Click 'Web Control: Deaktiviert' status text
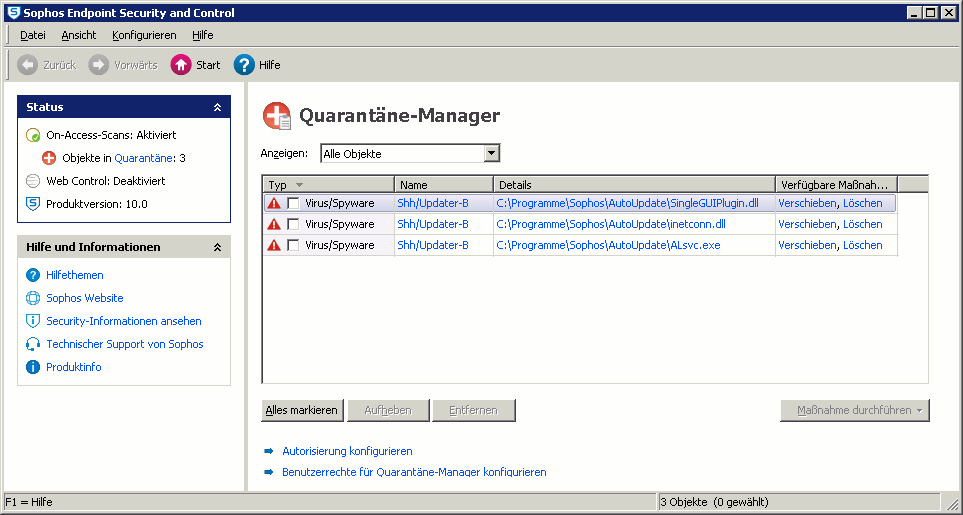The width and height of the screenshot is (963, 515). coord(106,181)
